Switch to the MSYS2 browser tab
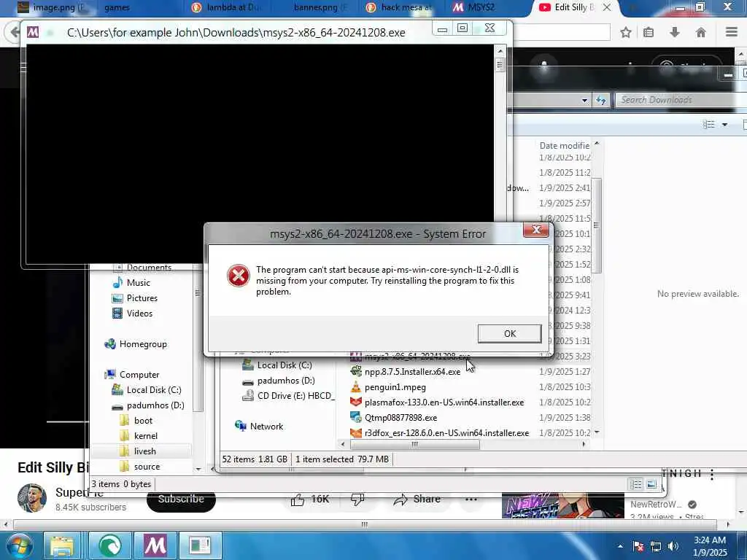 click(x=474, y=7)
